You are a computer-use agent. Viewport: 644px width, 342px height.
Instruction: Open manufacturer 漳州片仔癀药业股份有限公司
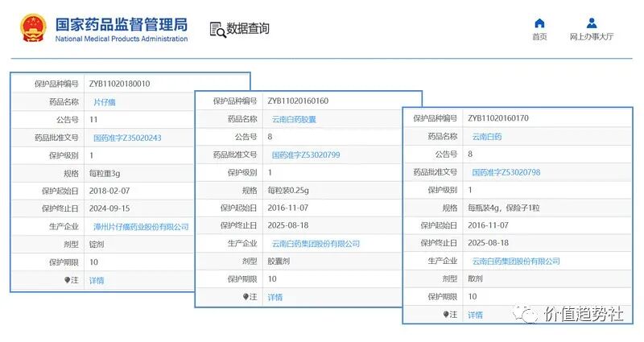(141, 227)
